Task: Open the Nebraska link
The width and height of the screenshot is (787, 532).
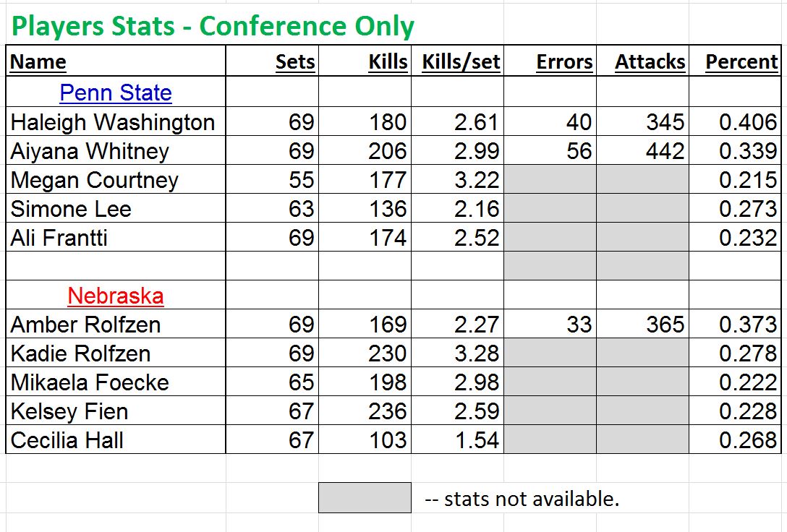Action: pos(116,296)
